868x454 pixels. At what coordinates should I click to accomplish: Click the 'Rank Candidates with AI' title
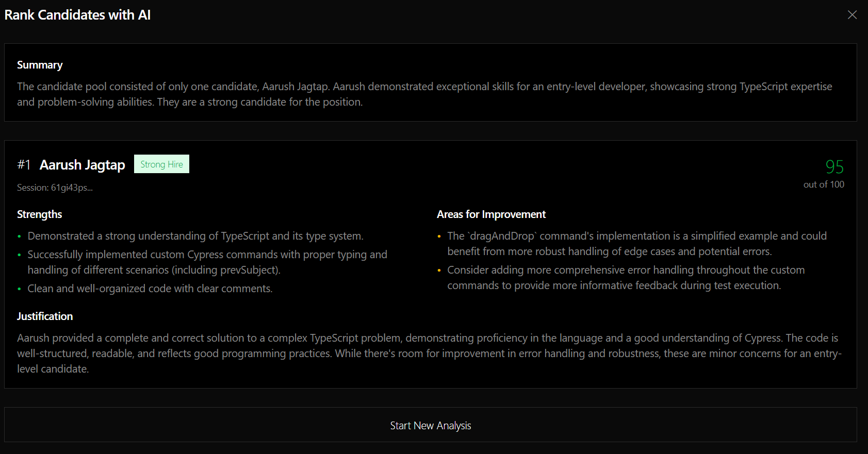tap(77, 15)
